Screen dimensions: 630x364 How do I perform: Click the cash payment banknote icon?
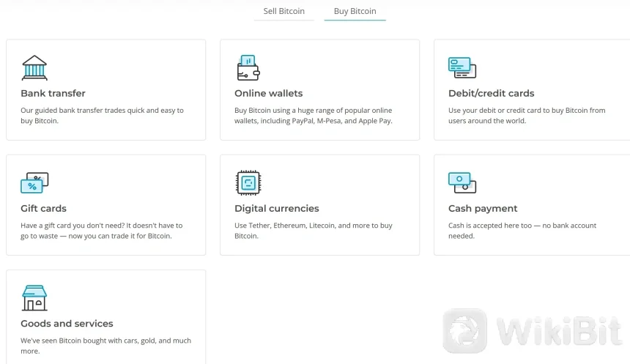[462, 182]
